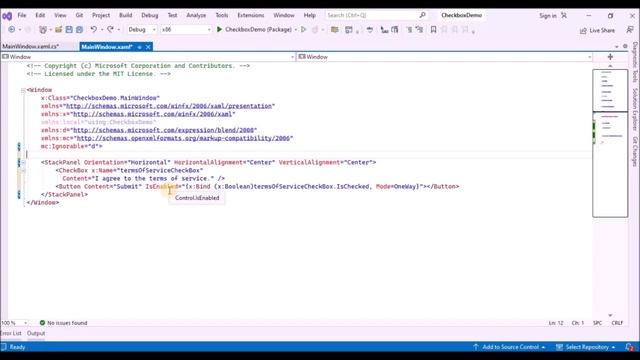Click the bookmark toolbar icon
Image resolution: width=640 pixels, height=360 pixels.
(433, 30)
